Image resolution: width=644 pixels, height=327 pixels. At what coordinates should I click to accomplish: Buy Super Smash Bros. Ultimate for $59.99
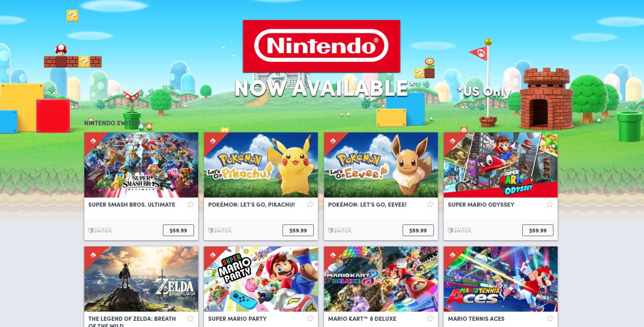pos(178,230)
